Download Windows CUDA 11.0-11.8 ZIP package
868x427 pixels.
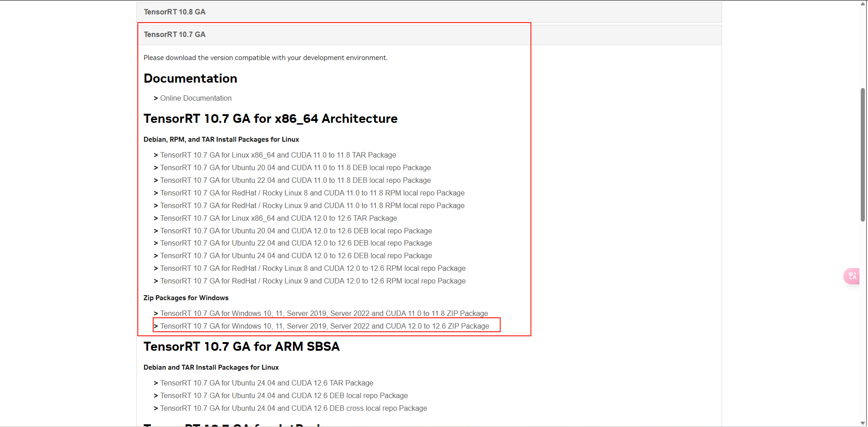(324, 313)
